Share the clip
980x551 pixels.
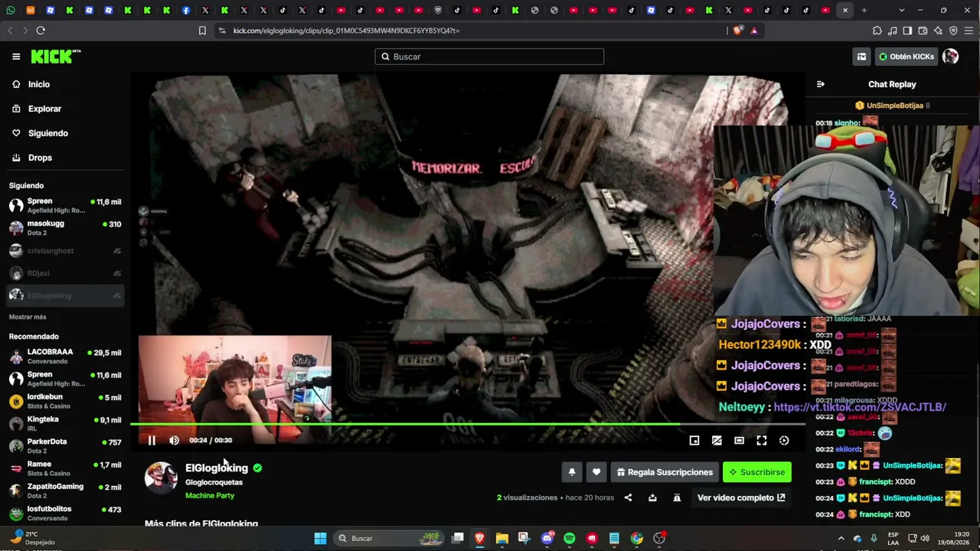click(628, 497)
